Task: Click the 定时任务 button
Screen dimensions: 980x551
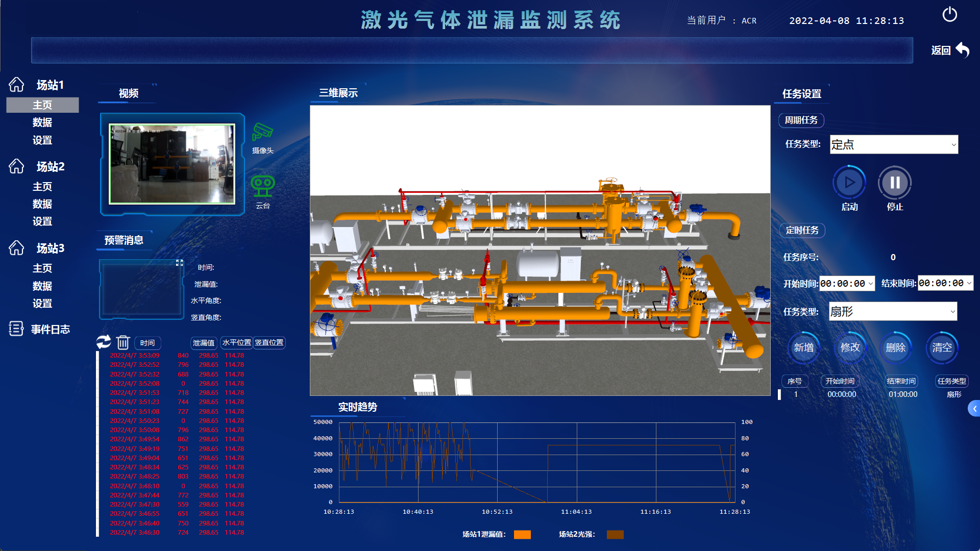Action: [802, 230]
